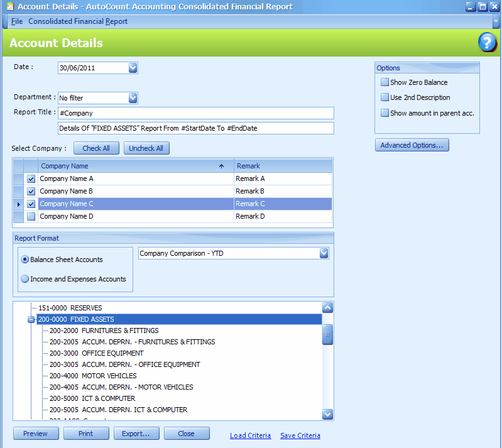
Task: Open the Department filter dropdown
Action: click(133, 98)
